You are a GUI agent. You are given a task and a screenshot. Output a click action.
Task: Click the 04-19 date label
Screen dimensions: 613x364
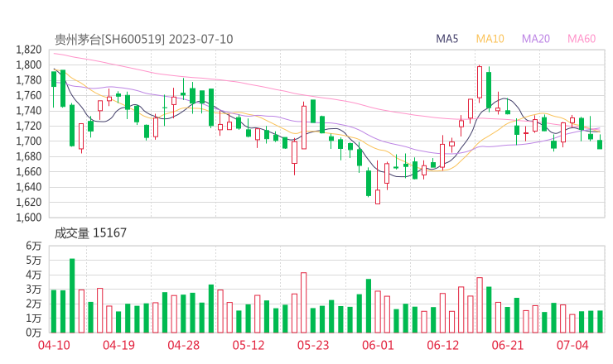coord(118,345)
